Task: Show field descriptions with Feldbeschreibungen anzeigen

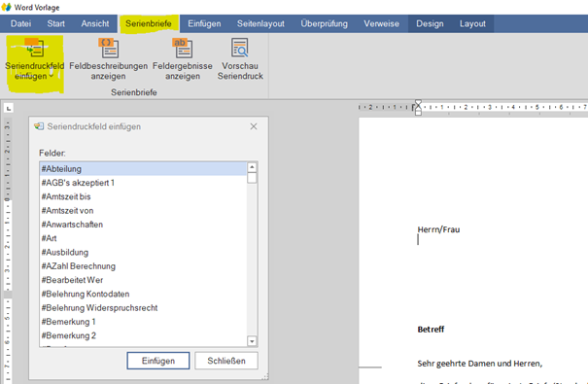Action: point(109,60)
